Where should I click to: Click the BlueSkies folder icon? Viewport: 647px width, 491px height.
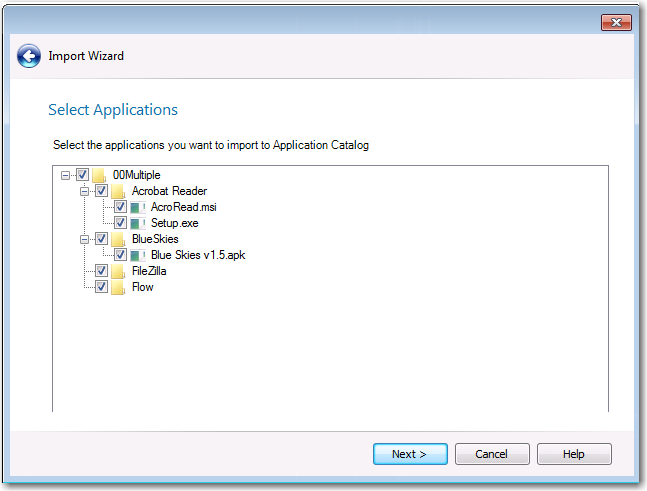click(118, 240)
